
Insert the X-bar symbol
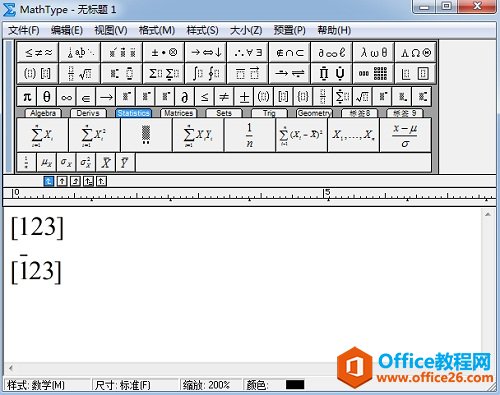click(x=106, y=162)
